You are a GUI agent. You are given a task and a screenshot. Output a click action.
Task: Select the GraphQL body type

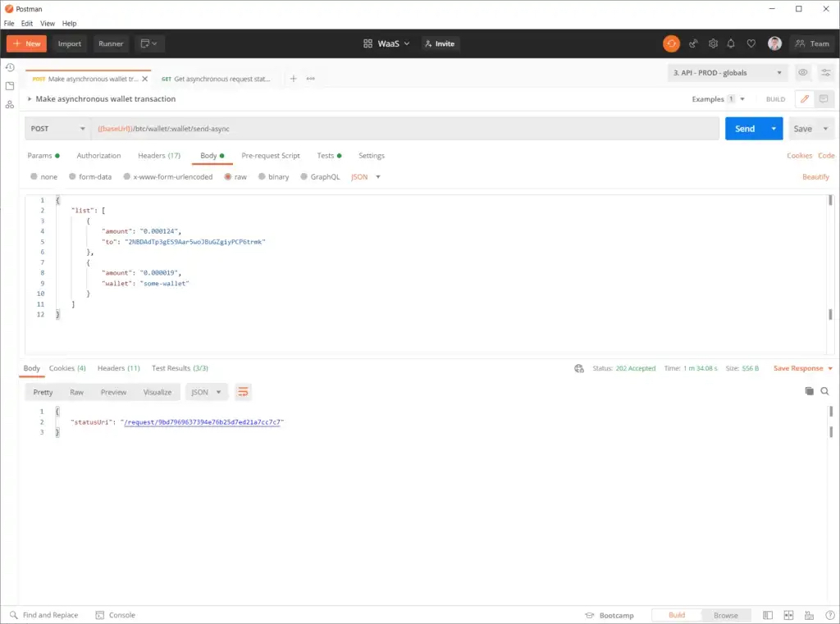tap(320, 177)
